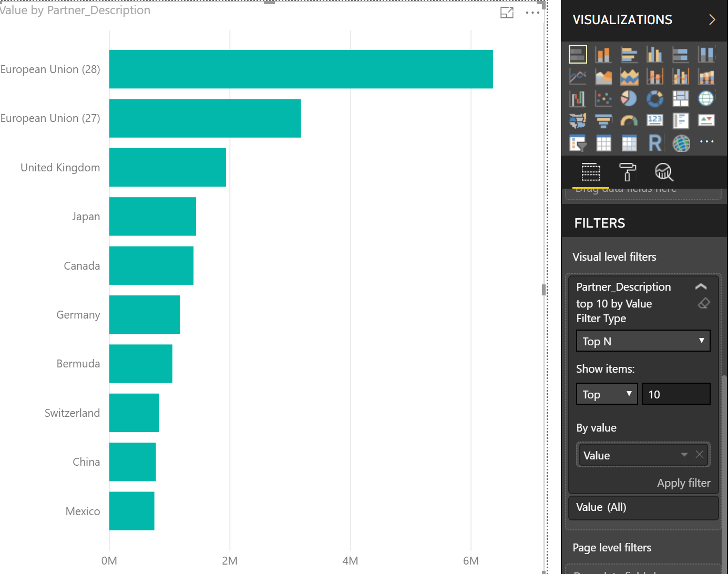Click Focus mode on the chart

click(507, 12)
